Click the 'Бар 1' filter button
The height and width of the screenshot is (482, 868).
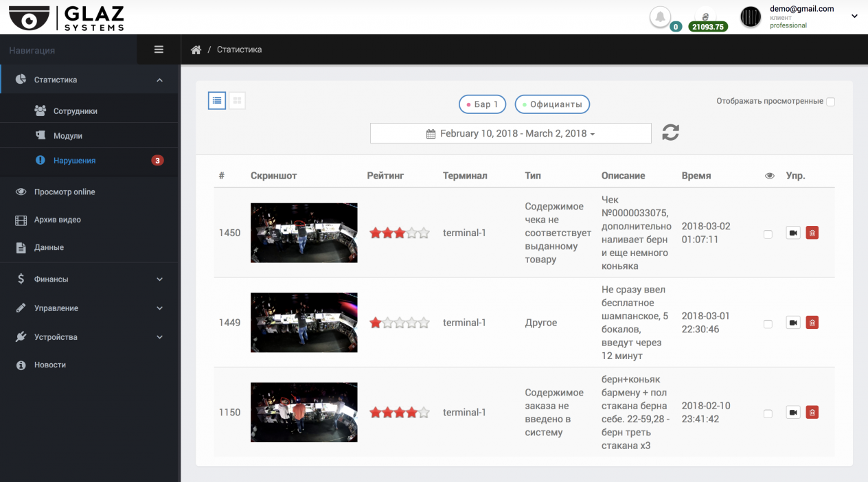click(x=482, y=104)
